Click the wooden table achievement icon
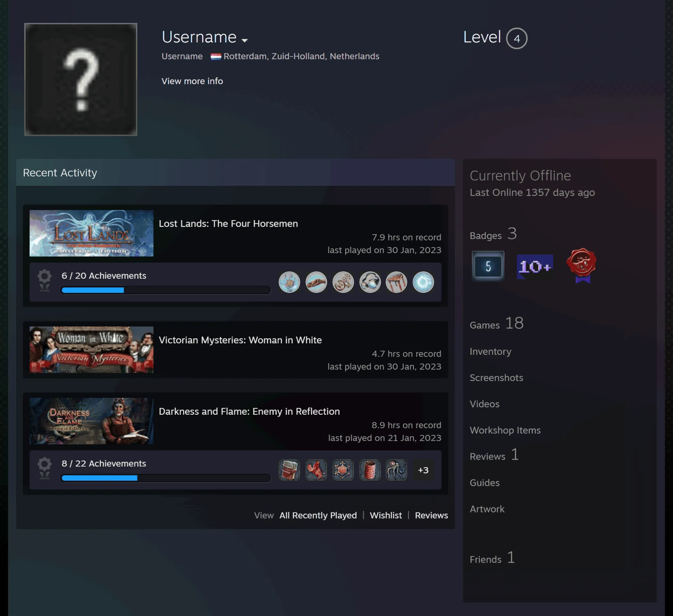Screen dimensions: 673x616 click(x=396, y=282)
